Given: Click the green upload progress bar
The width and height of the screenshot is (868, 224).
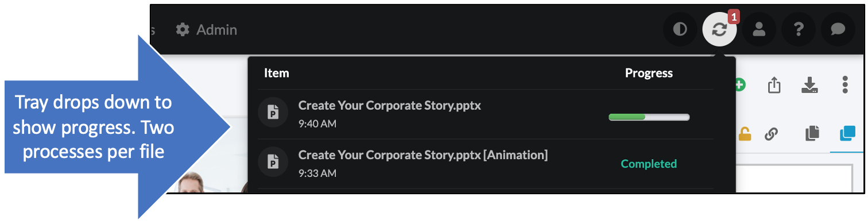Looking at the screenshot, I should tap(649, 117).
